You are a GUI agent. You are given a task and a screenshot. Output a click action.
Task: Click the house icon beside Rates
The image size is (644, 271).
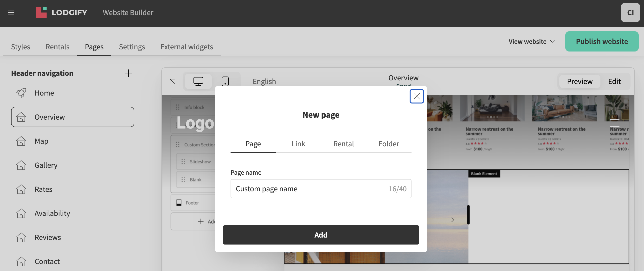click(x=21, y=189)
